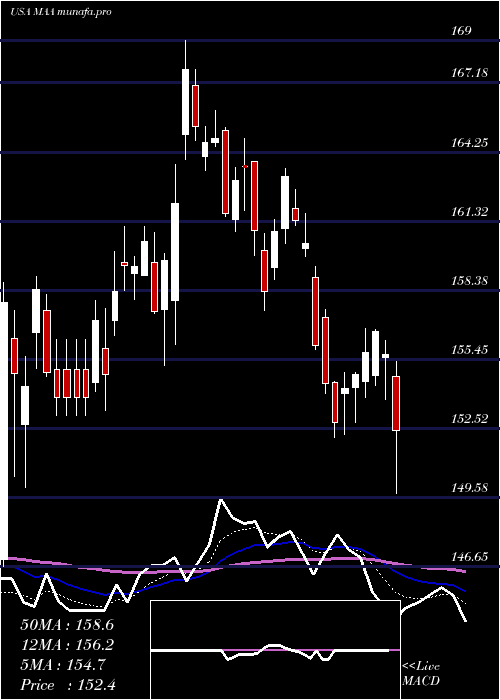Click the 155.45 price level label
This screenshot has width=500, height=700.
pyautogui.click(x=470, y=350)
